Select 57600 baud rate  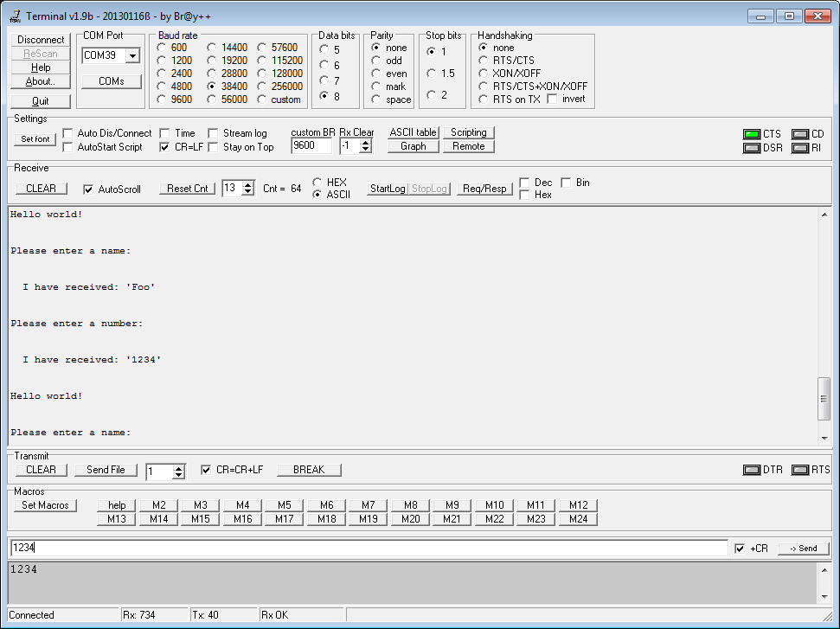point(261,48)
